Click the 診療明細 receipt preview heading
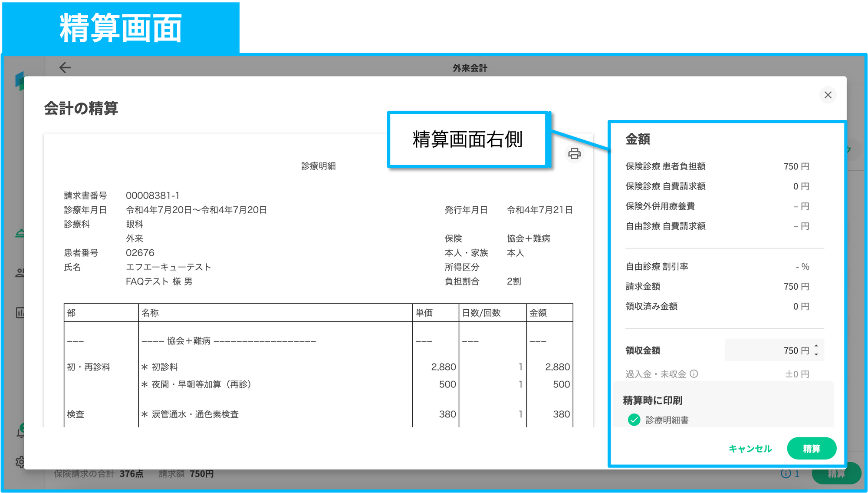The image size is (868, 493). [x=319, y=166]
